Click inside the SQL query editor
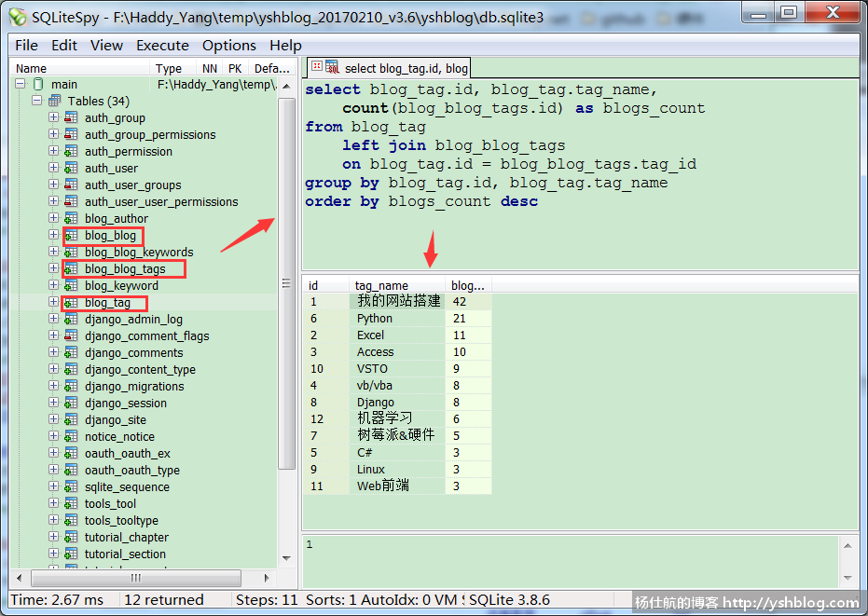868x616 pixels. (x=580, y=174)
